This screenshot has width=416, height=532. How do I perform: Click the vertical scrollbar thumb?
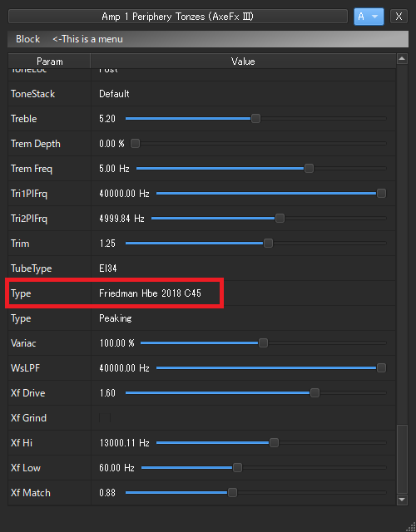click(x=402, y=459)
